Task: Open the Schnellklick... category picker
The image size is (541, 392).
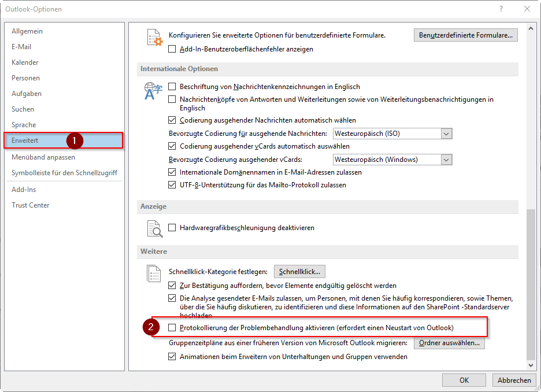Action: click(x=299, y=272)
